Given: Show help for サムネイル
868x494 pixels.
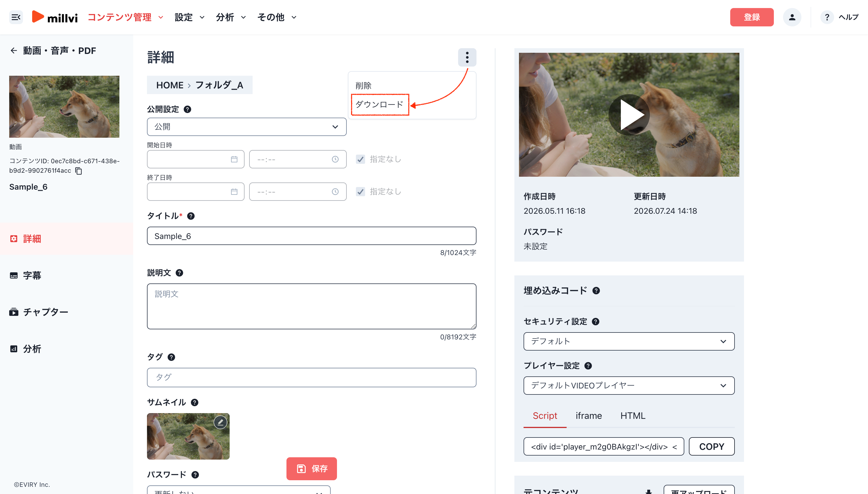Looking at the screenshot, I should pos(195,402).
